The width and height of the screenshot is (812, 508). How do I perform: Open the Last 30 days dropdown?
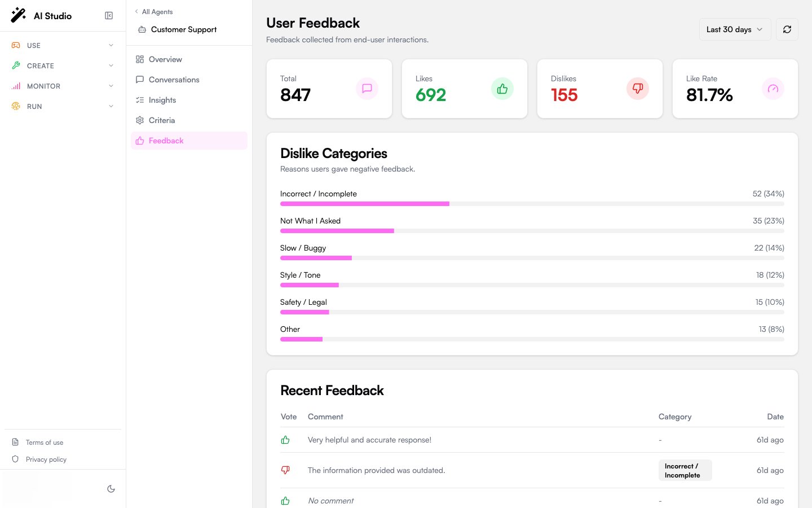(x=735, y=29)
